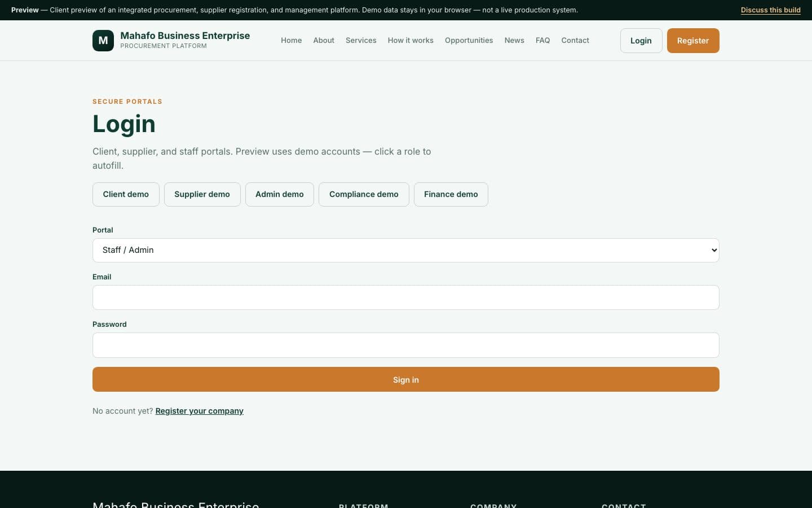Focus the Email input field
Screen dimensions: 812x508
click(406, 297)
